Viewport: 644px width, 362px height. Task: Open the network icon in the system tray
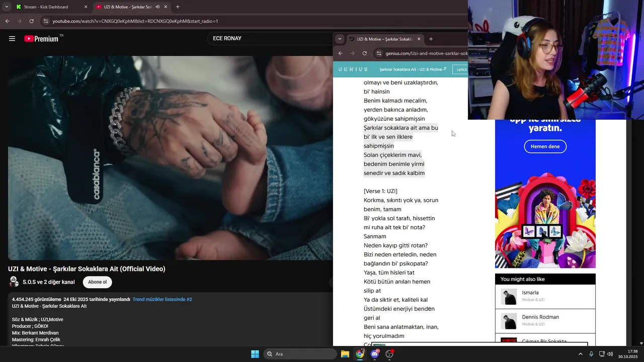pos(602,354)
